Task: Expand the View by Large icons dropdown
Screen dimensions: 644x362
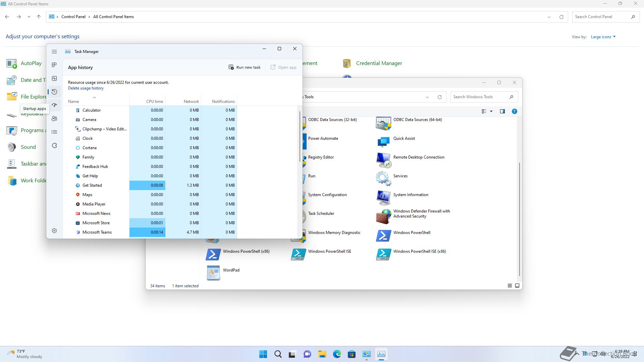Action: point(603,37)
